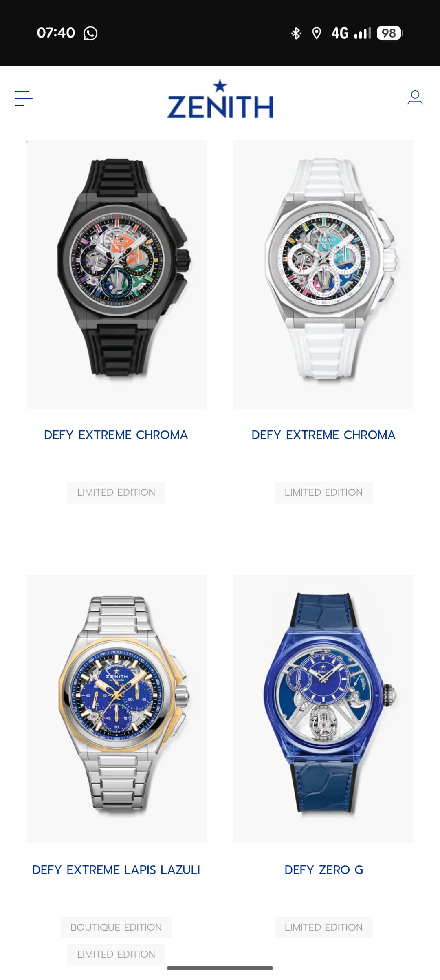Select the Boutique Edition tag
Screen dimensions: 440x980
(116, 927)
